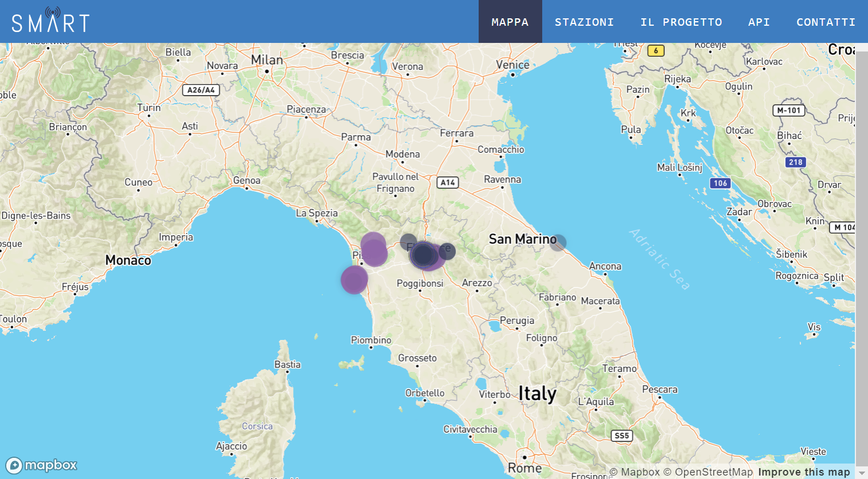Screen dimensions: 868x479
Task: Select the upper purple marker near Pisa
Action: pos(373,244)
